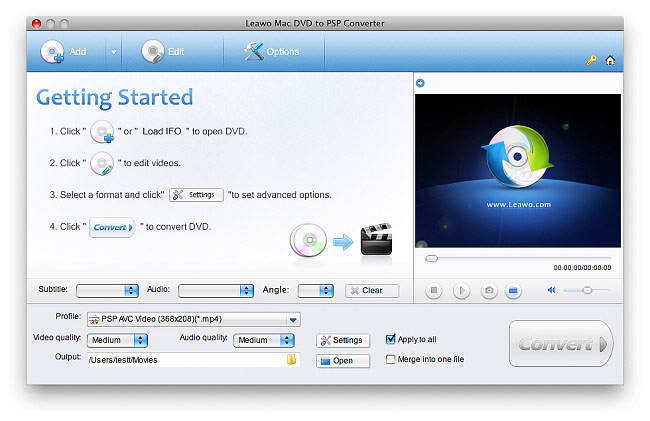Screen dimensions: 650x421
Task: Enable Merge into one file checkbox
Action: pyautogui.click(x=390, y=359)
